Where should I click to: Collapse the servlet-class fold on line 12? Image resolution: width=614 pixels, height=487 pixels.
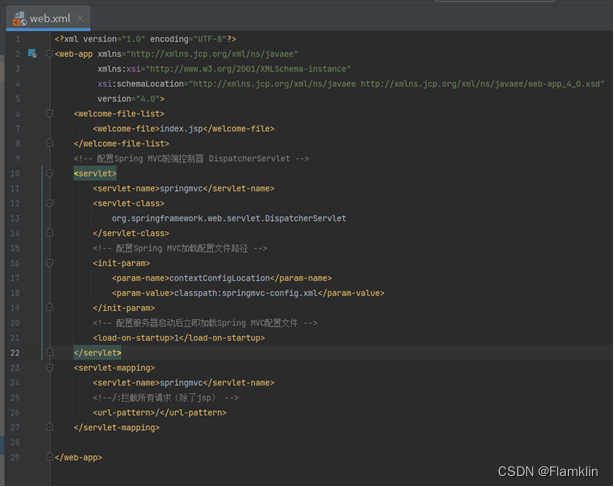(49, 203)
